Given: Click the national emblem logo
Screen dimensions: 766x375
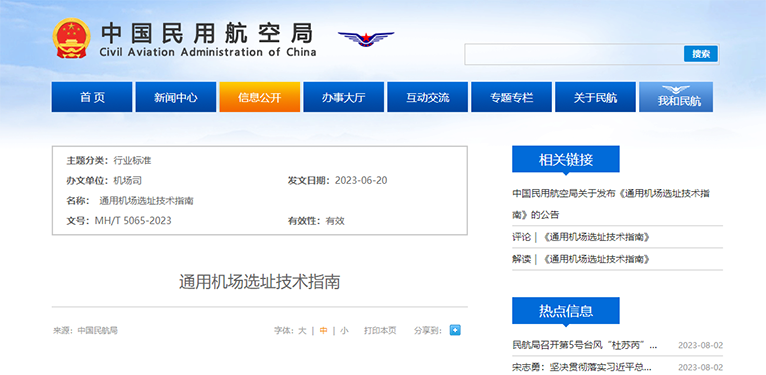Looking at the screenshot, I should 71,38.
